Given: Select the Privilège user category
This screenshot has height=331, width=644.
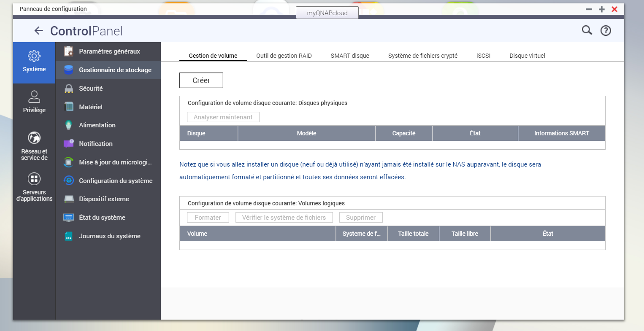Looking at the screenshot, I should (x=34, y=102).
